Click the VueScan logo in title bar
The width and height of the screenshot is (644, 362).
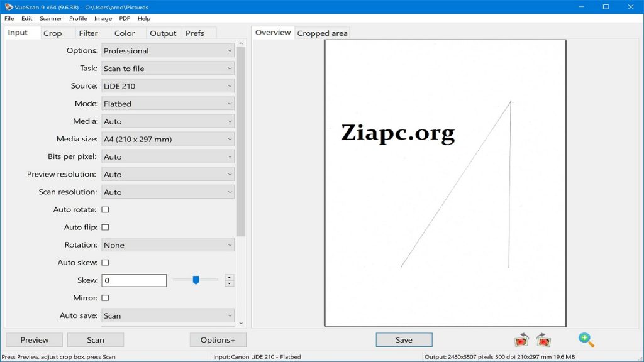[x=8, y=7]
